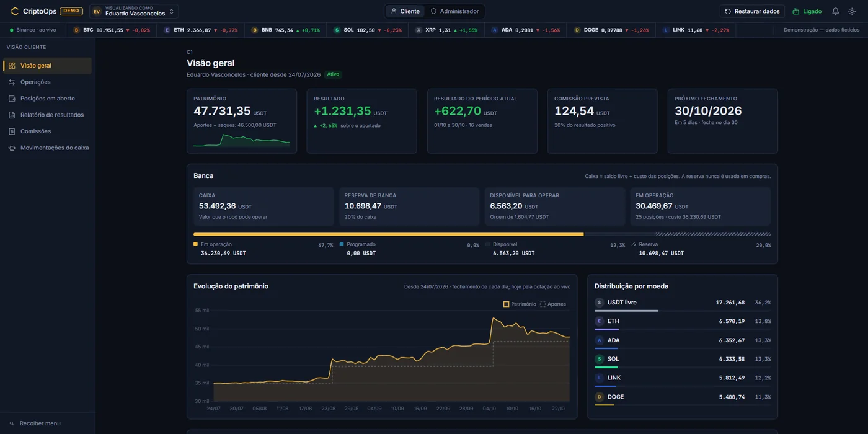Click the ETH price 2.366,87 in ticker
The width and height of the screenshot is (868, 434).
pos(199,30)
